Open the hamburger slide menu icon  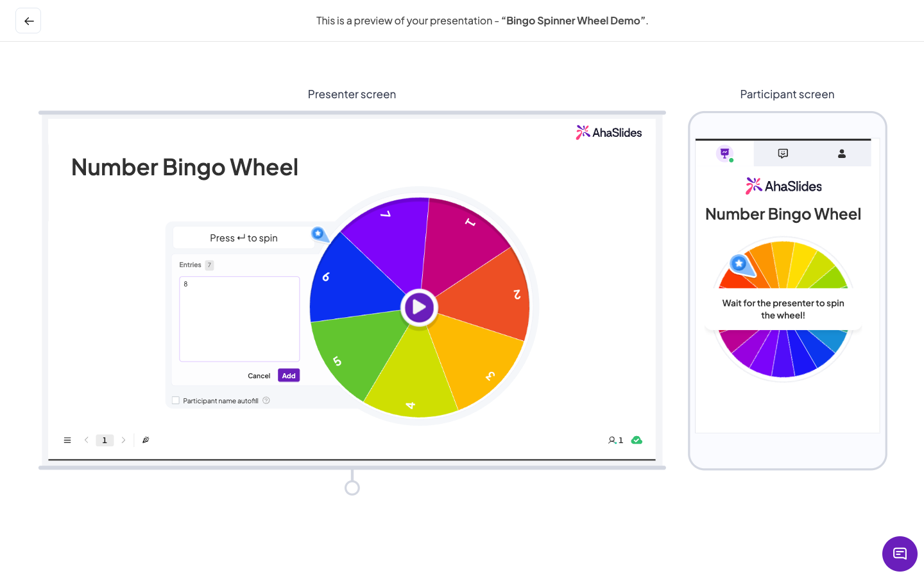point(67,440)
